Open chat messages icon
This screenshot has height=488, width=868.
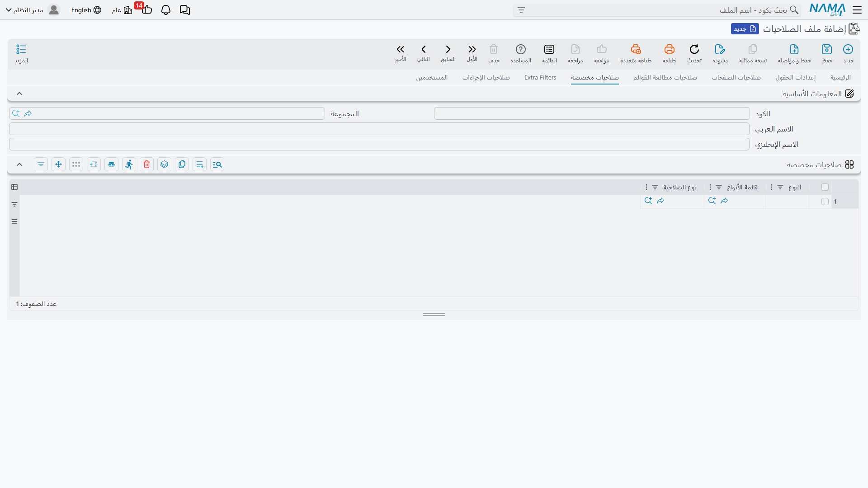coord(185,10)
